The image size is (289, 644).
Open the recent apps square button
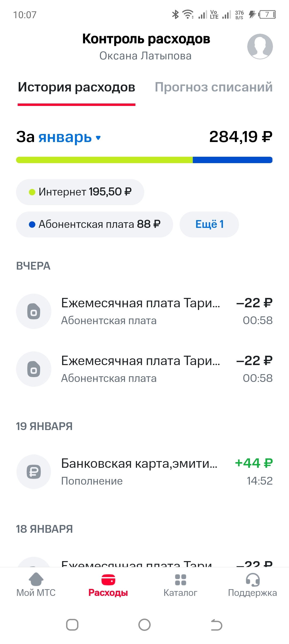click(72, 625)
